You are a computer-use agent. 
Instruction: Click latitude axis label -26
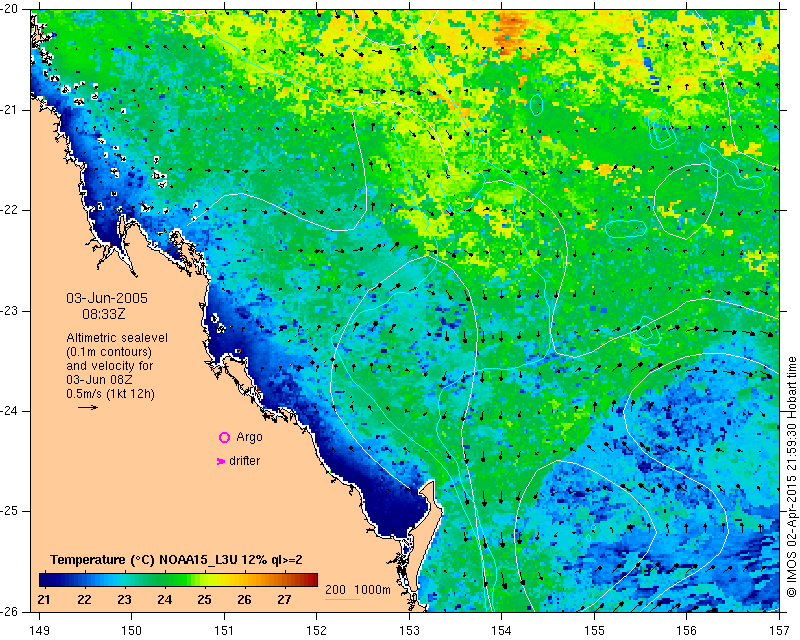tap(9, 611)
